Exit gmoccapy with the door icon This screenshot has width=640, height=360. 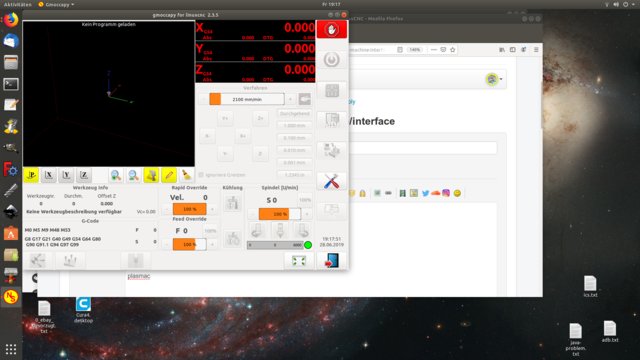coord(332,261)
